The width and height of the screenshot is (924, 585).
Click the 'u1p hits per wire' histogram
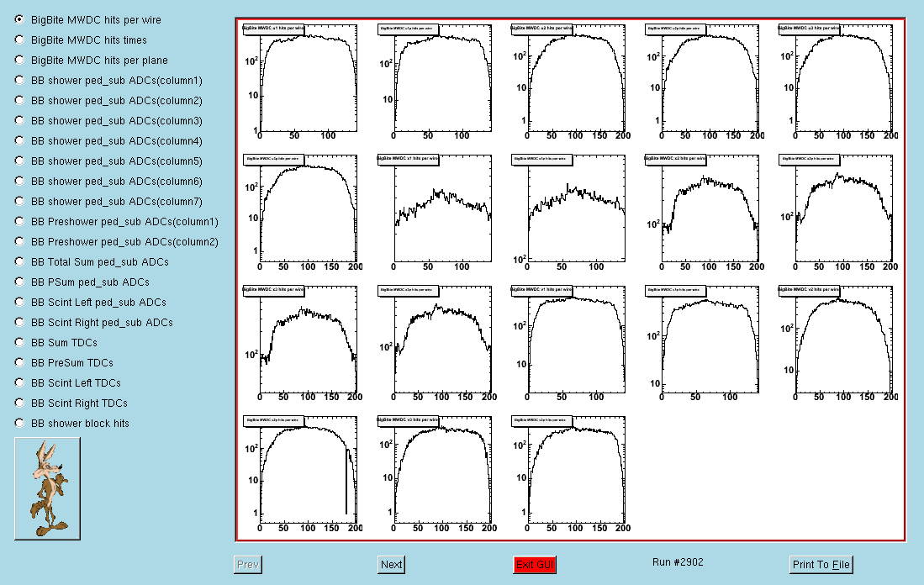pos(442,78)
